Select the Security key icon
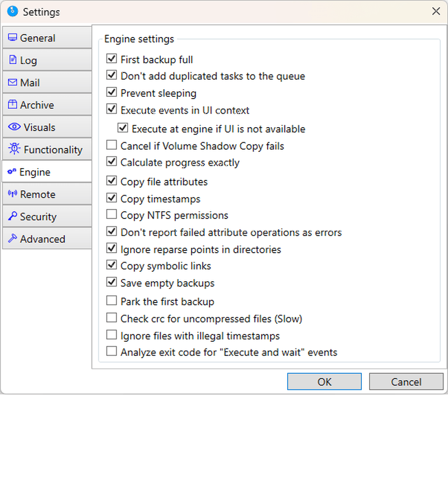 [12, 216]
